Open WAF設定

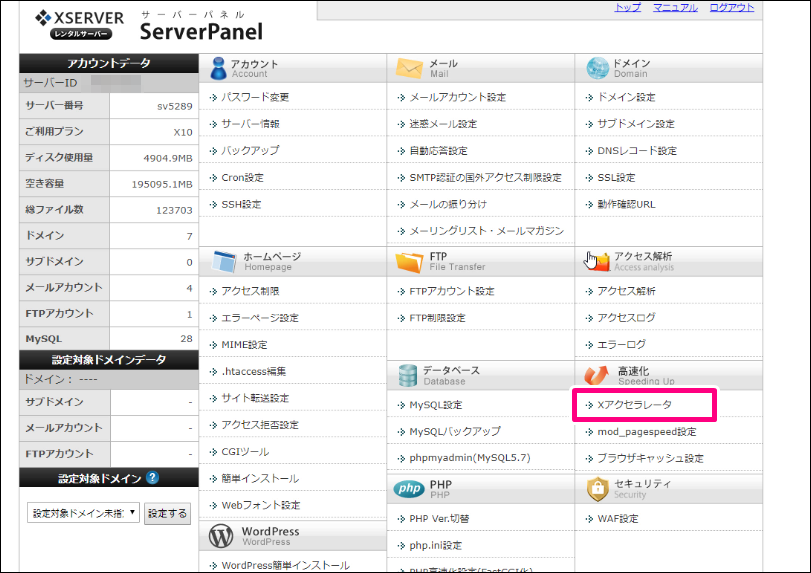click(x=618, y=519)
